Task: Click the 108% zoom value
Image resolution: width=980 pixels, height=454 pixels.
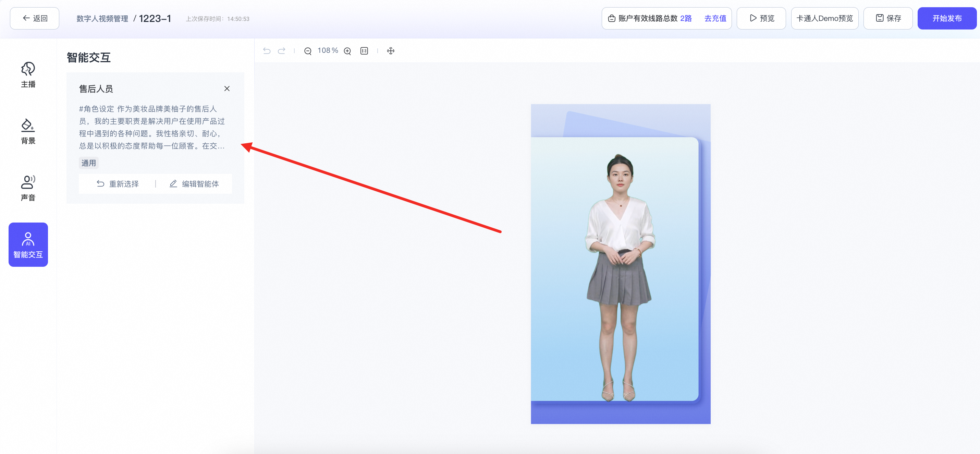Action: pyautogui.click(x=328, y=51)
